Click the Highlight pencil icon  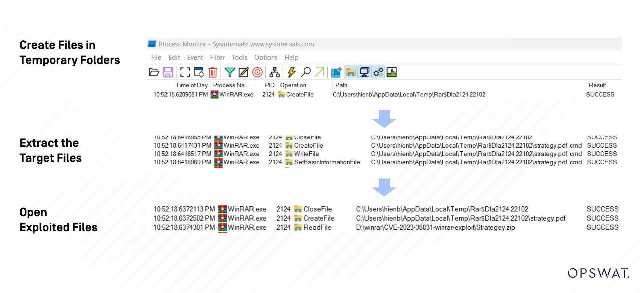(x=243, y=72)
